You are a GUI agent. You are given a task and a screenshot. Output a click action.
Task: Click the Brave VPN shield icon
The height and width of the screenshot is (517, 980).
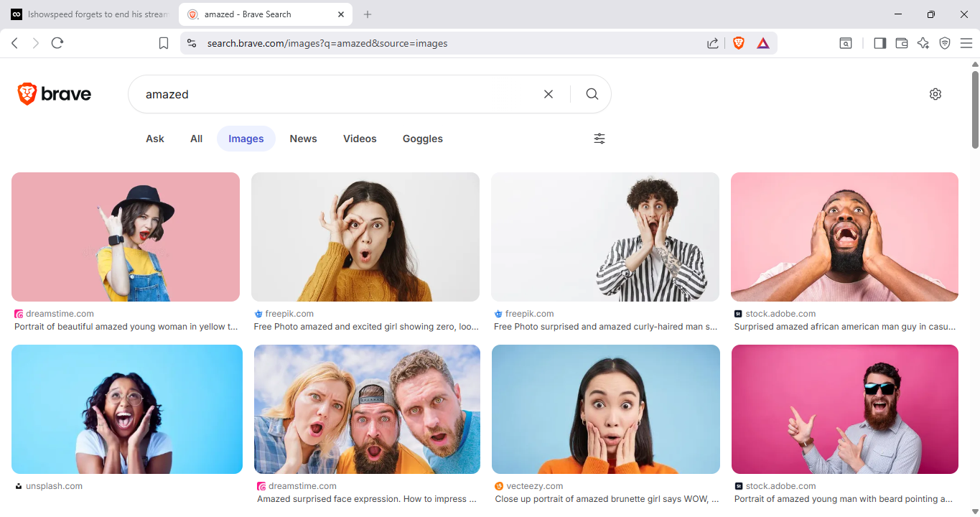[x=945, y=43]
